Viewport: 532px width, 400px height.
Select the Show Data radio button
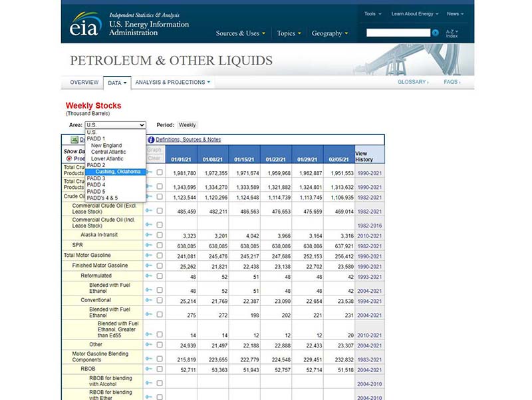coord(69,158)
